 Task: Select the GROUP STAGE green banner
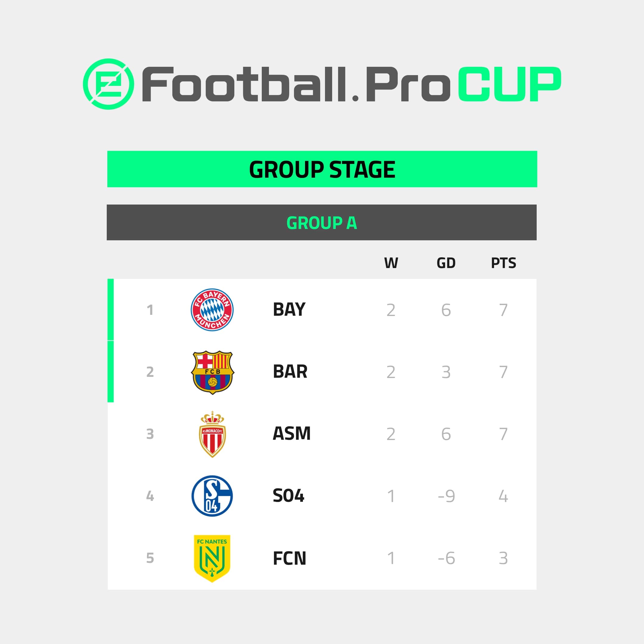(322, 169)
